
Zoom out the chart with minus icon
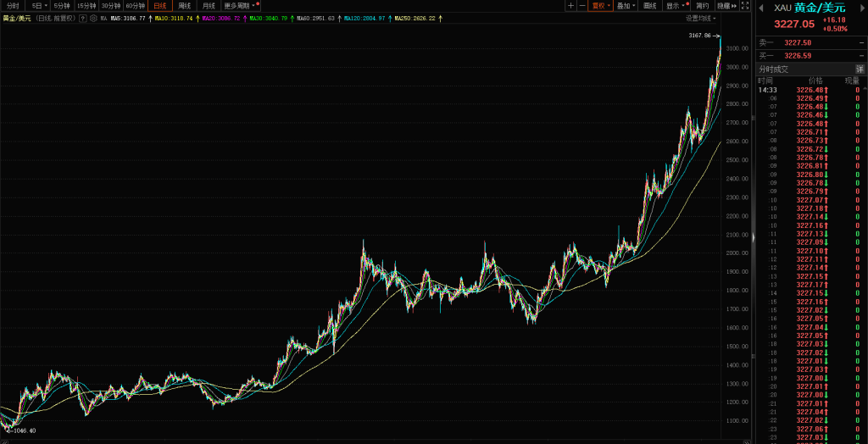pyautogui.click(x=582, y=6)
